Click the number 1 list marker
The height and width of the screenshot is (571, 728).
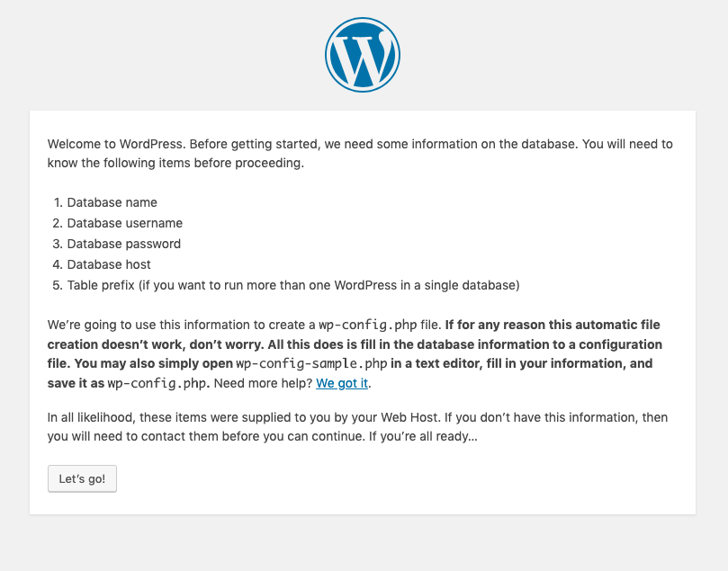click(x=58, y=202)
